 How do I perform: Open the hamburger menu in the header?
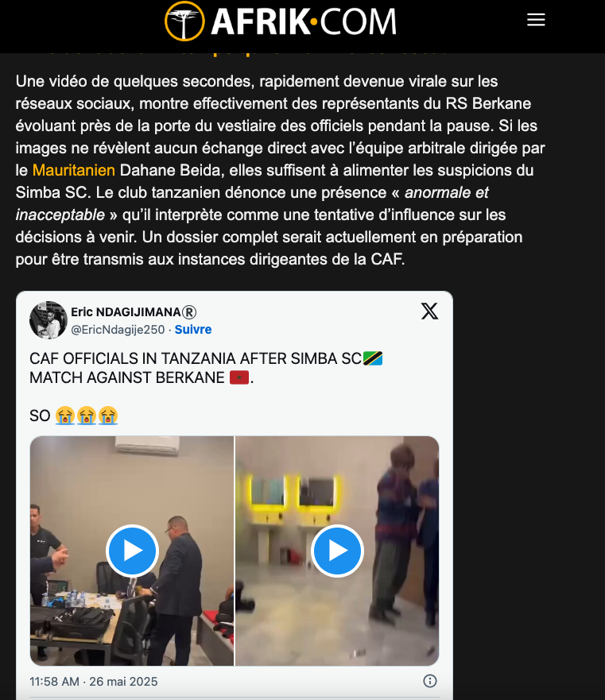coord(536,20)
